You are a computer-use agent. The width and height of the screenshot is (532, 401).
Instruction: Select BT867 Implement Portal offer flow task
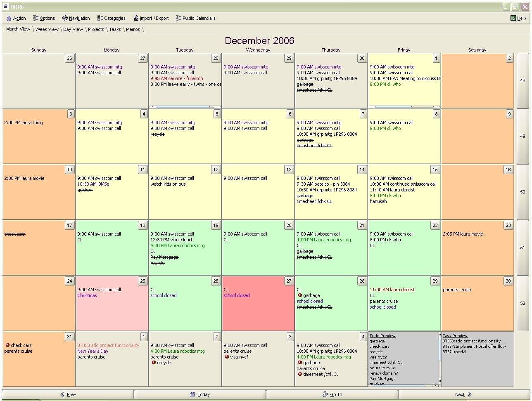point(474,347)
